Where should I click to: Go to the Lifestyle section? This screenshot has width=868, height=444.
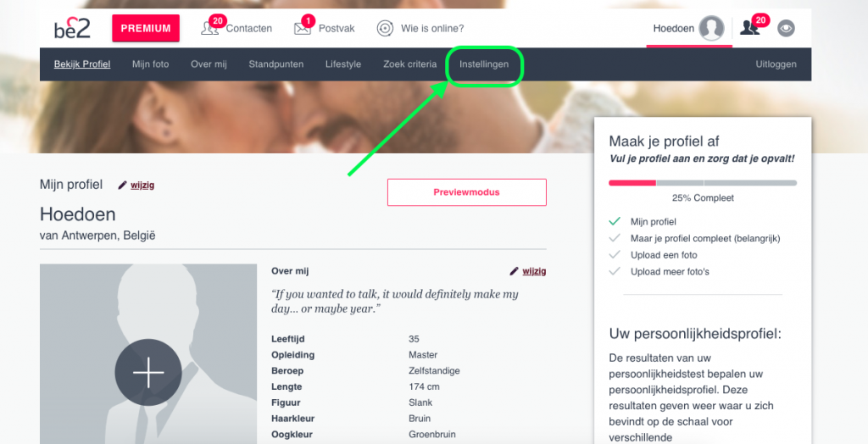(343, 64)
